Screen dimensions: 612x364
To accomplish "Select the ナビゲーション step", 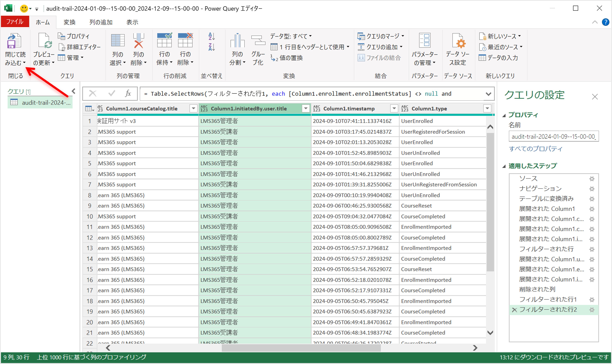I will [x=540, y=189].
